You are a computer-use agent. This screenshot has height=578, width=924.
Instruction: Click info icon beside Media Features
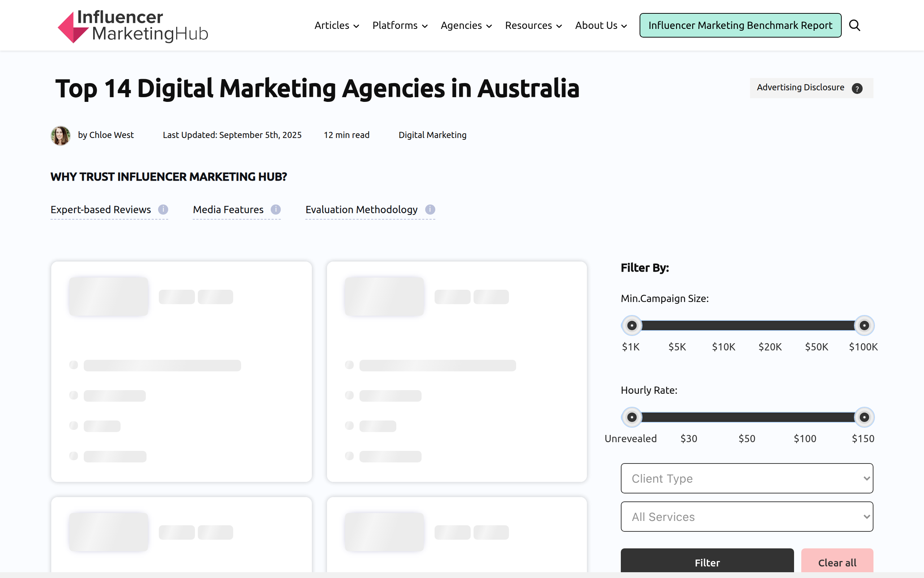pos(276,210)
